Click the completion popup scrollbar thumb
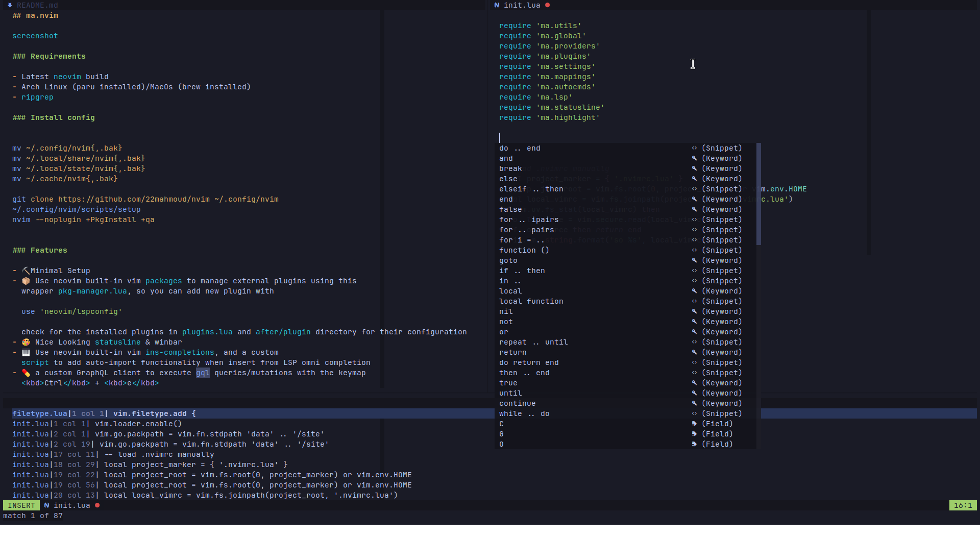The image size is (980, 538). click(758, 194)
